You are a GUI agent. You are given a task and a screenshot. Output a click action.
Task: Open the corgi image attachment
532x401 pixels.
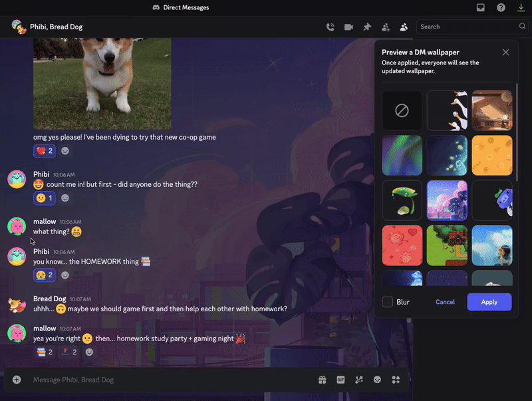pos(102,83)
